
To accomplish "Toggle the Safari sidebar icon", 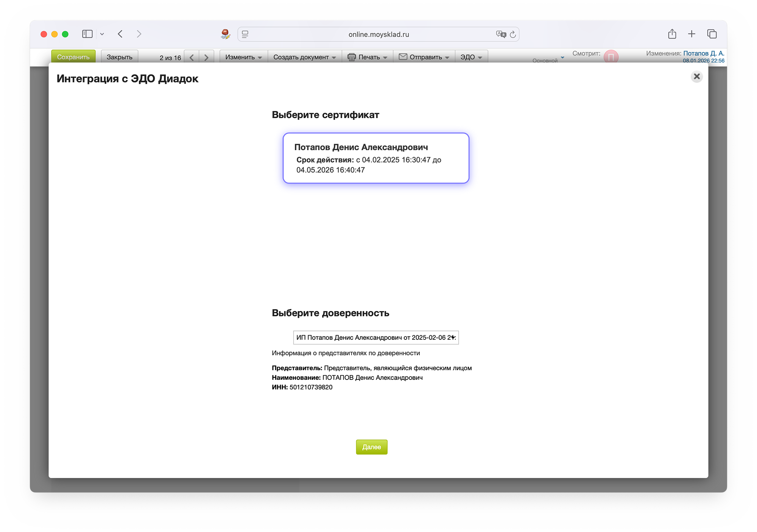I will [x=87, y=34].
